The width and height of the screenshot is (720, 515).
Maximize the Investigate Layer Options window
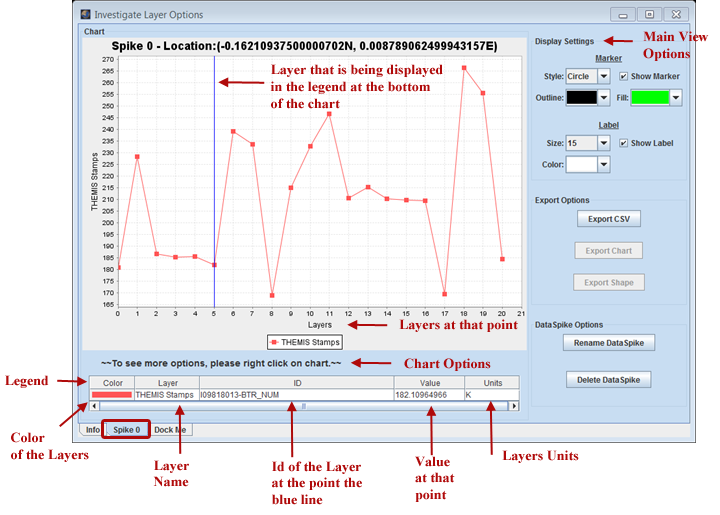click(650, 14)
